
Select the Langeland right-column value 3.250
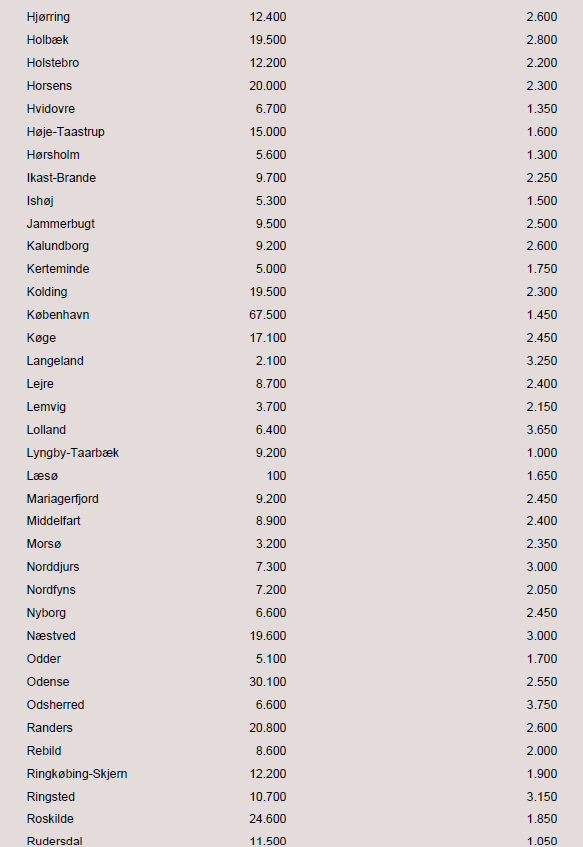coord(542,361)
